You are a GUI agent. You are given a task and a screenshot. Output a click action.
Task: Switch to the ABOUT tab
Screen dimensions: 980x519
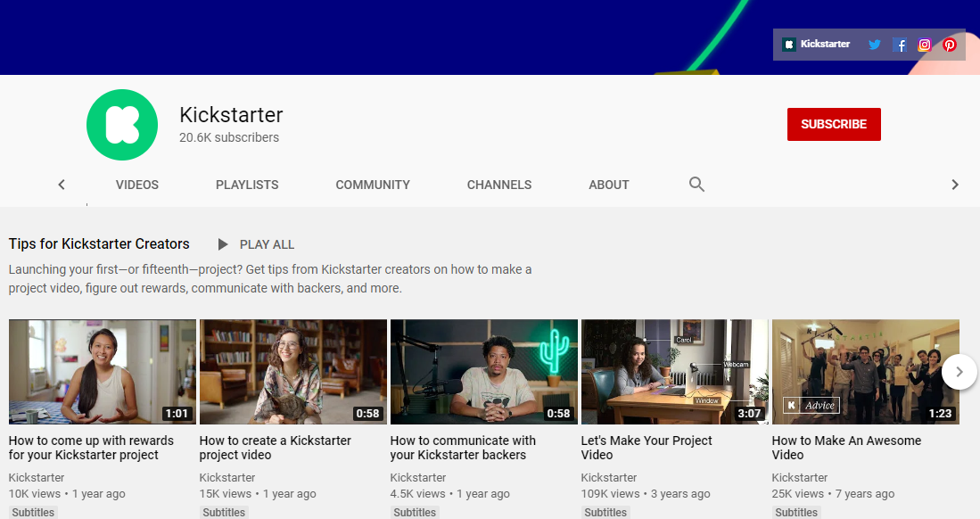pos(609,185)
